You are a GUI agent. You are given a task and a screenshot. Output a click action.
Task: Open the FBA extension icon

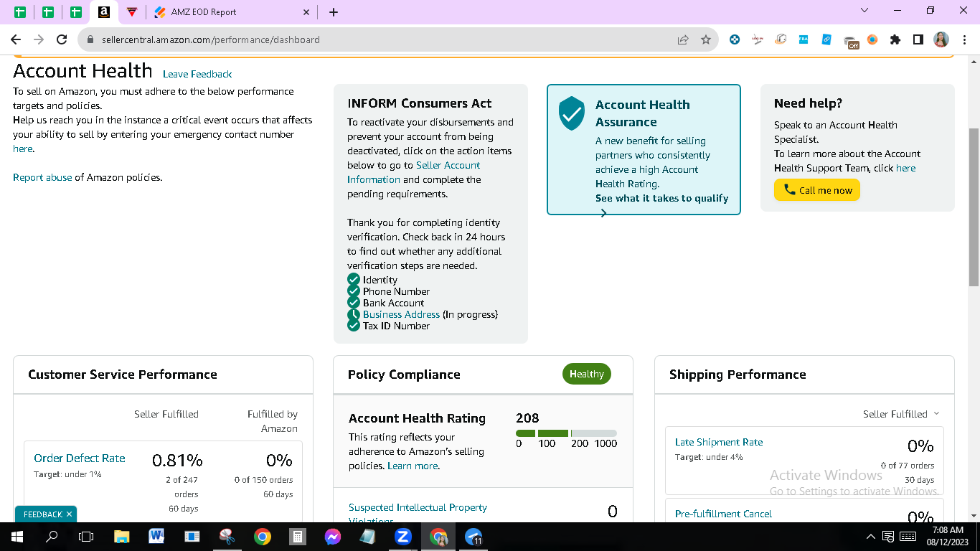804,40
